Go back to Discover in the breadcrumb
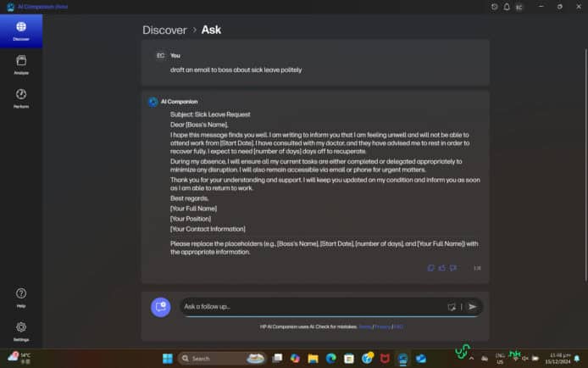The width and height of the screenshot is (588, 368). [164, 30]
